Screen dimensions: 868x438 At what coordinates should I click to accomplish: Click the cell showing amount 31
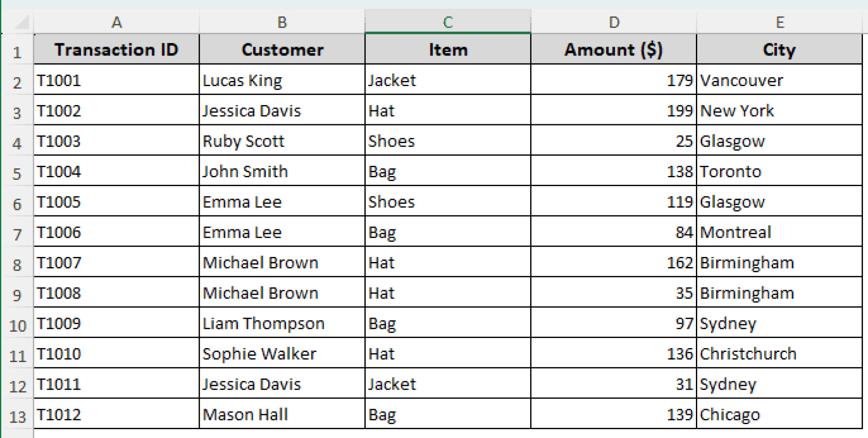[x=613, y=384]
